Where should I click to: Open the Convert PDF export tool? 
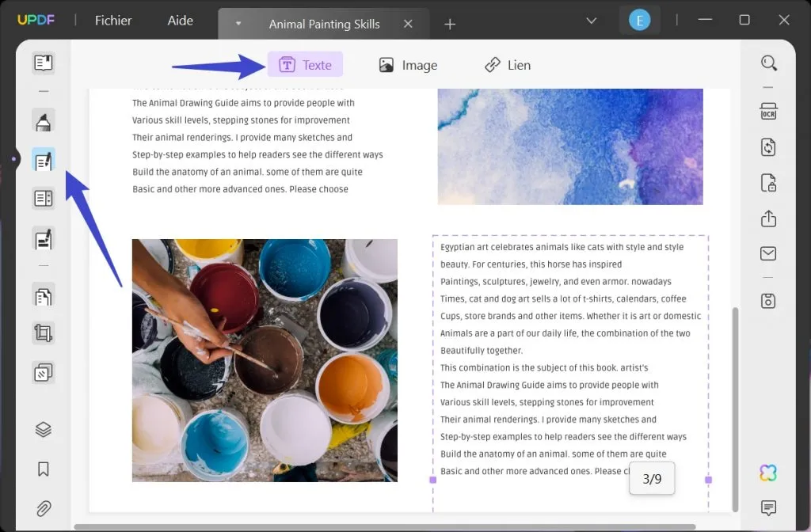[768, 146]
